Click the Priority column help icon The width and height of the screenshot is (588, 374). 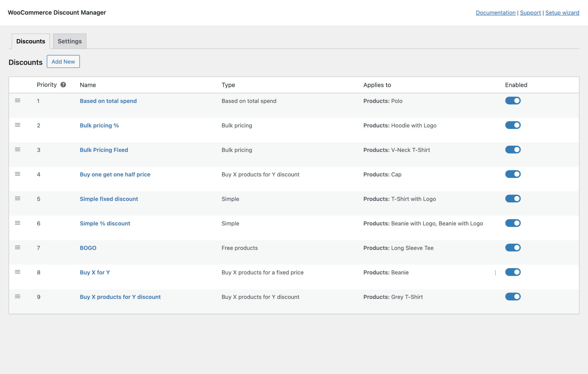point(63,85)
